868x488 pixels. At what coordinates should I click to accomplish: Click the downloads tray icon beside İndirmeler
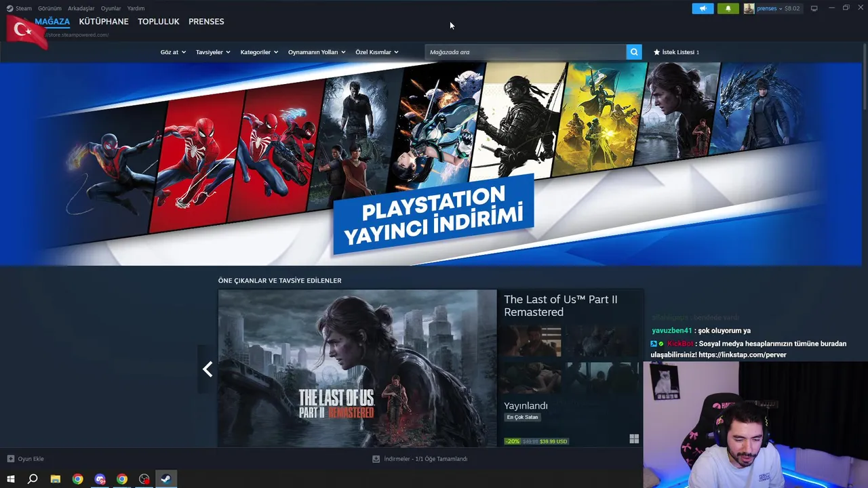(x=376, y=459)
